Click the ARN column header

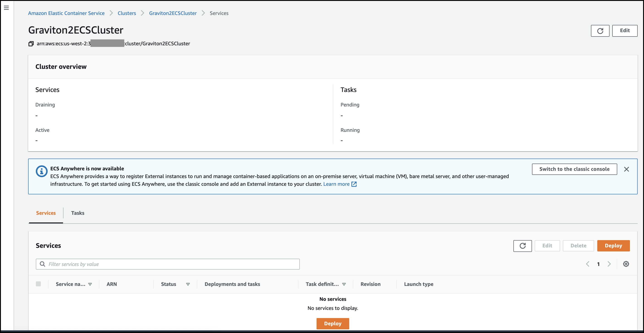point(112,284)
